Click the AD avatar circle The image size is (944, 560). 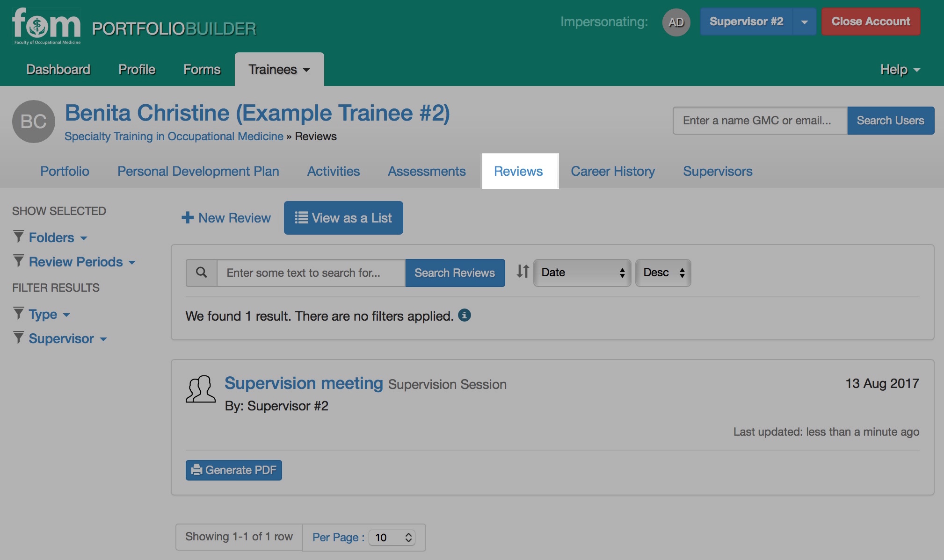676,22
